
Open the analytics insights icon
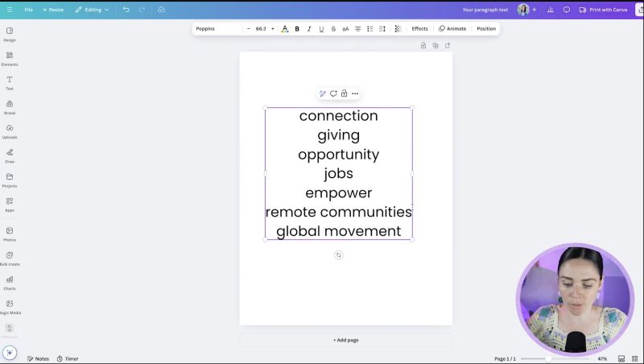(551, 10)
